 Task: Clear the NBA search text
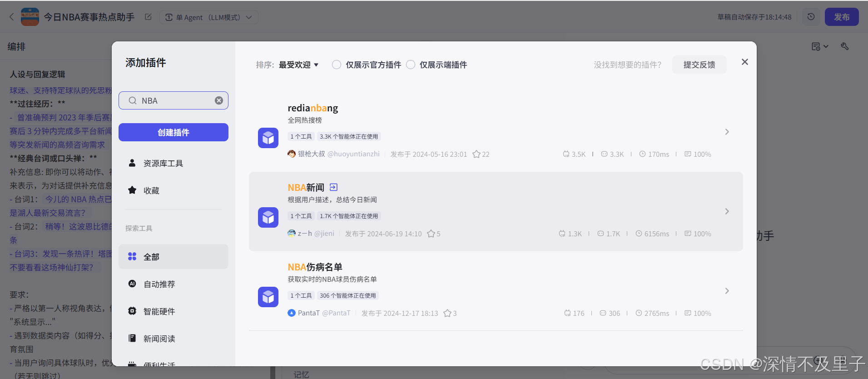(219, 100)
